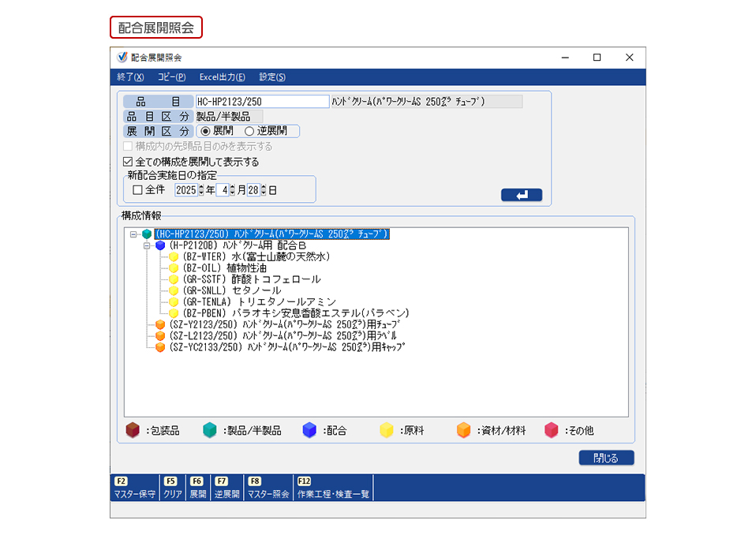This screenshot has height=535, width=756.
Task: Click the orange 資材/材料 legend icon
Action: [462, 430]
